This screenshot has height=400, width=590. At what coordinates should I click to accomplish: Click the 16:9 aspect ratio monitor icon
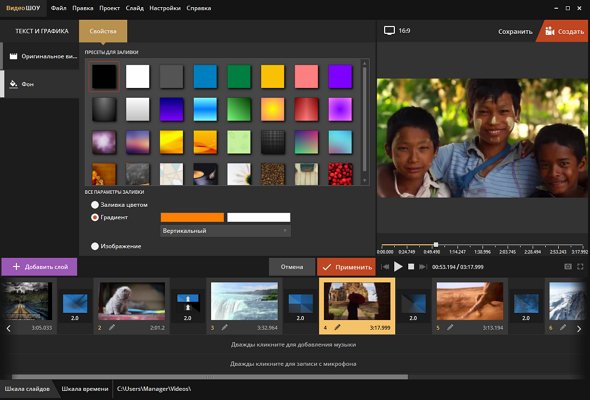[x=389, y=30]
